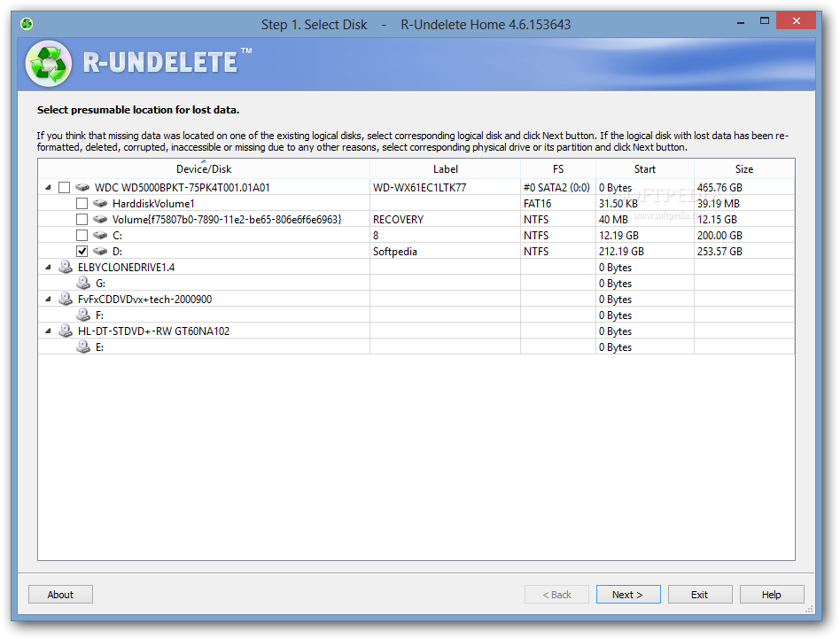Click the #0 SATA2 (0:0) cell

(556, 188)
